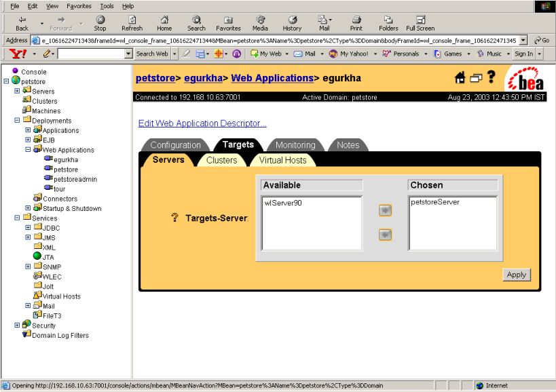Open the Favorites toolbar panel
This screenshot has width=556, height=392.
pos(228,23)
